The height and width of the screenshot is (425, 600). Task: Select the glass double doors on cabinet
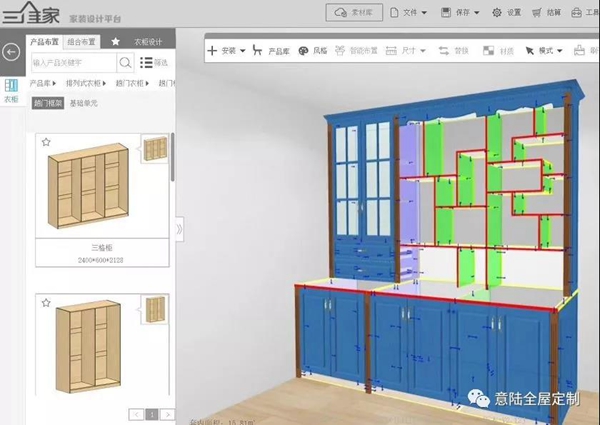(x=362, y=180)
